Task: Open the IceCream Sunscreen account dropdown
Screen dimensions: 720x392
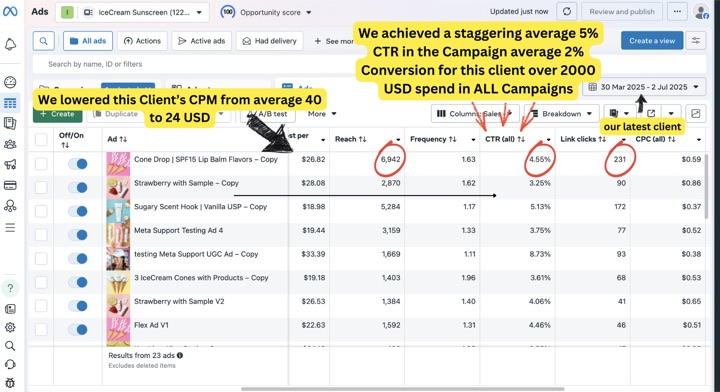Action: (132, 12)
